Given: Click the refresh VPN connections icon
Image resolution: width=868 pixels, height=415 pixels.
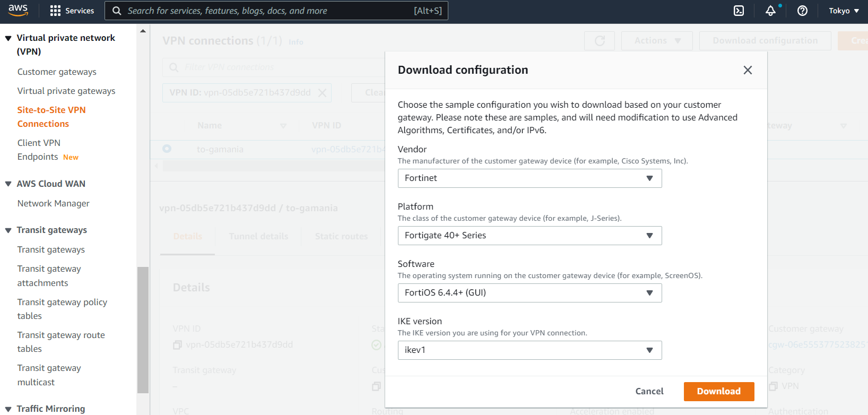Looking at the screenshot, I should [600, 41].
